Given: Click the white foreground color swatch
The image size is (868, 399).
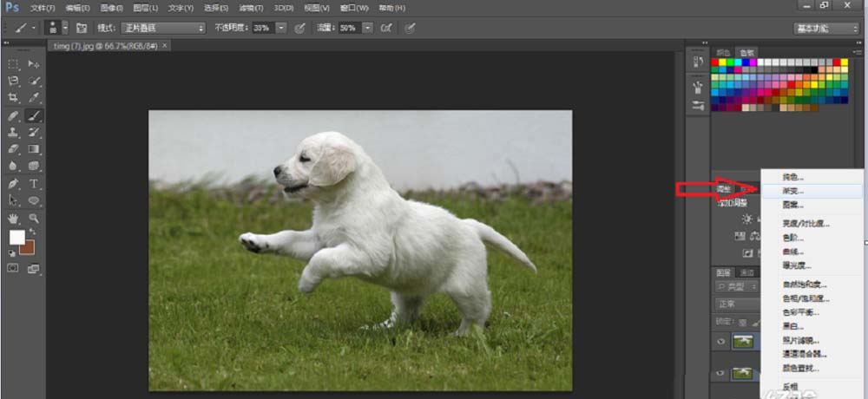Looking at the screenshot, I should click(16, 237).
